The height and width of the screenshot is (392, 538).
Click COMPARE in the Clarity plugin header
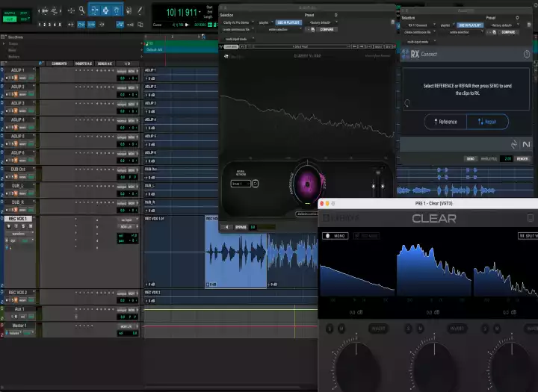coord(327,30)
